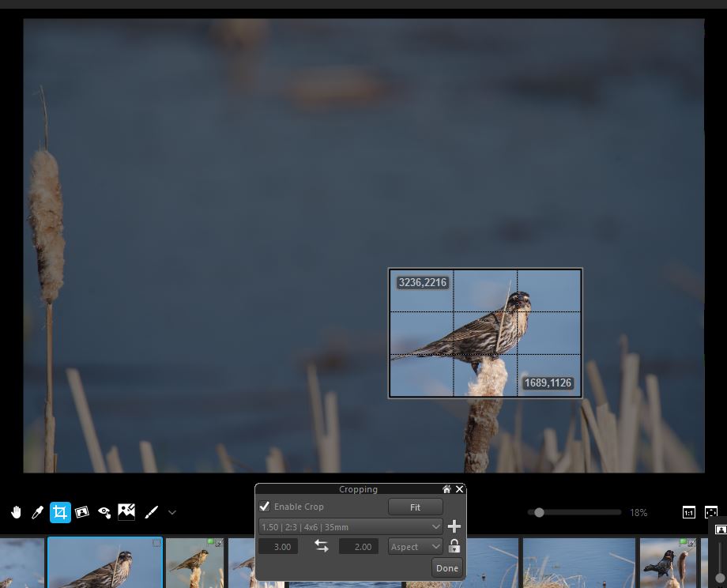Adjust the zoom level slider

pyautogui.click(x=539, y=513)
